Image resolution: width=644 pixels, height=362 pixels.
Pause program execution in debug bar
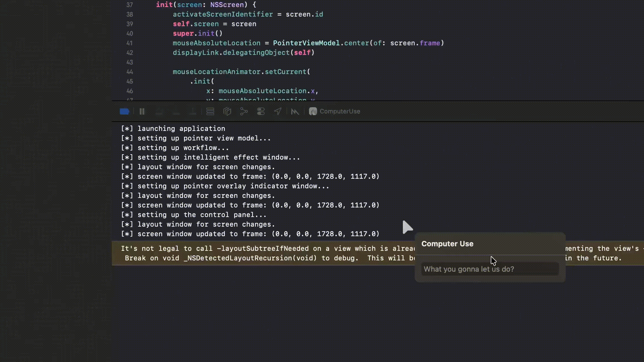142,111
